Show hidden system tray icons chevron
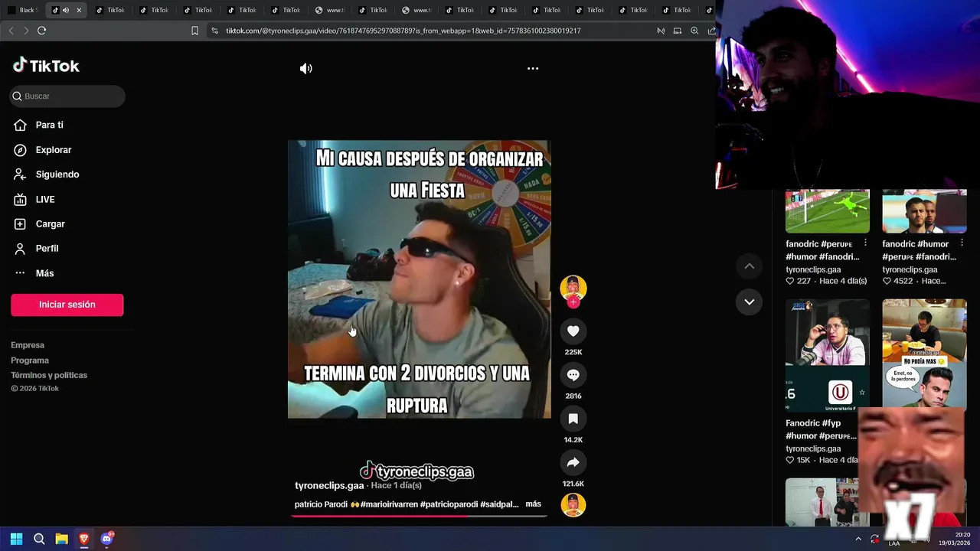The height and width of the screenshot is (551, 980). click(x=857, y=539)
